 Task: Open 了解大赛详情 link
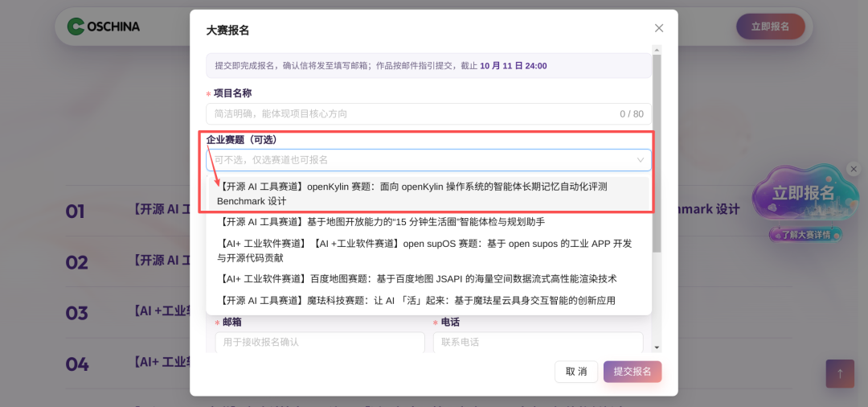[x=805, y=235]
